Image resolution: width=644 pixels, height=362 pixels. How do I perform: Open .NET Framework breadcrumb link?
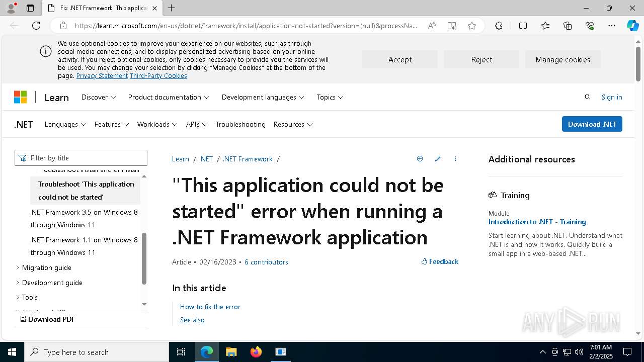tap(248, 159)
